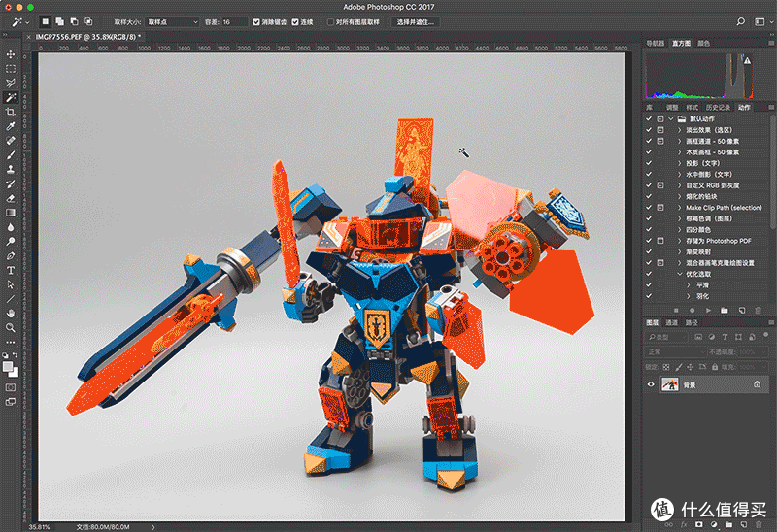
Task: Toggle dialog box for Make Clip Path action
Action: pyautogui.click(x=660, y=208)
